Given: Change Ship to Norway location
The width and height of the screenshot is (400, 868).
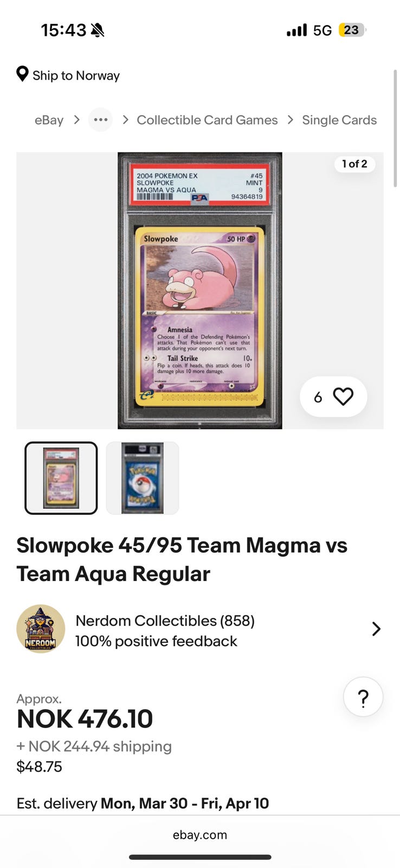Looking at the screenshot, I should coord(76,75).
